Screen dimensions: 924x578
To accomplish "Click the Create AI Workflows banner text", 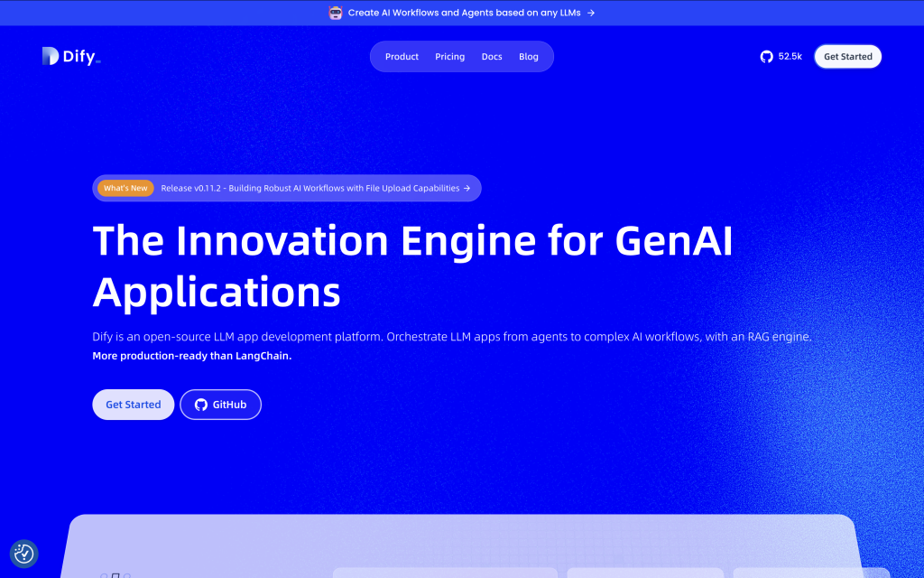I will point(462,13).
